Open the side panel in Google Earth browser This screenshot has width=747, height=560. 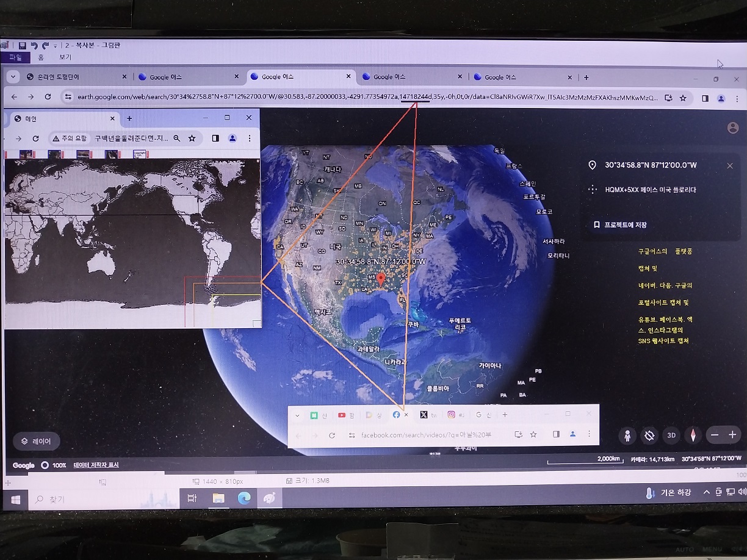705,98
